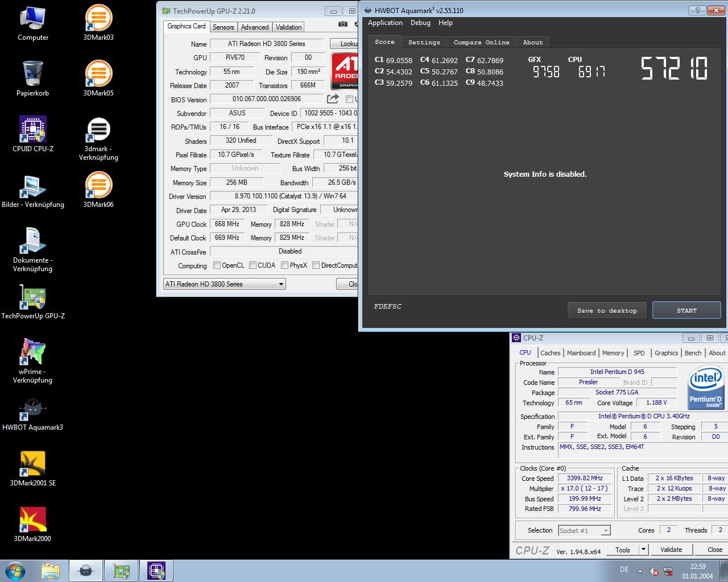Switch to the About tab in Aquamark
Screen dimensions: 728x582
(x=533, y=42)
